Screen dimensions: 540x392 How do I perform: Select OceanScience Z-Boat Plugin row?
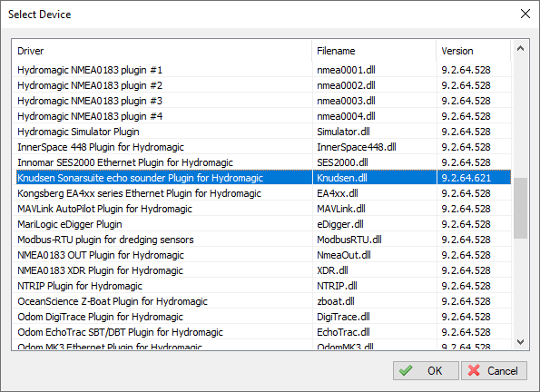[x=264, y=301]
